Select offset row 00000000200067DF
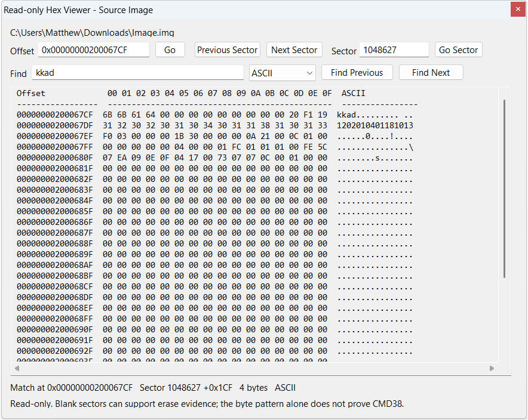528x420 pixels. (215, 125)
